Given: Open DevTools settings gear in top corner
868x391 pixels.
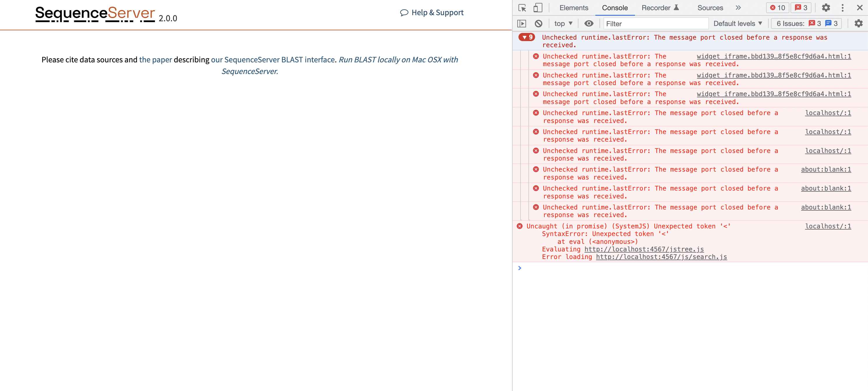Looking at the screenshot, I should click(826, 7).
